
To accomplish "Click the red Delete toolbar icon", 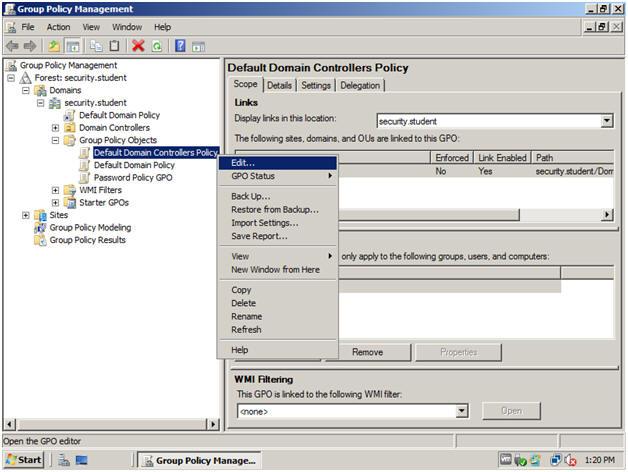I will [x=138, y=46].
